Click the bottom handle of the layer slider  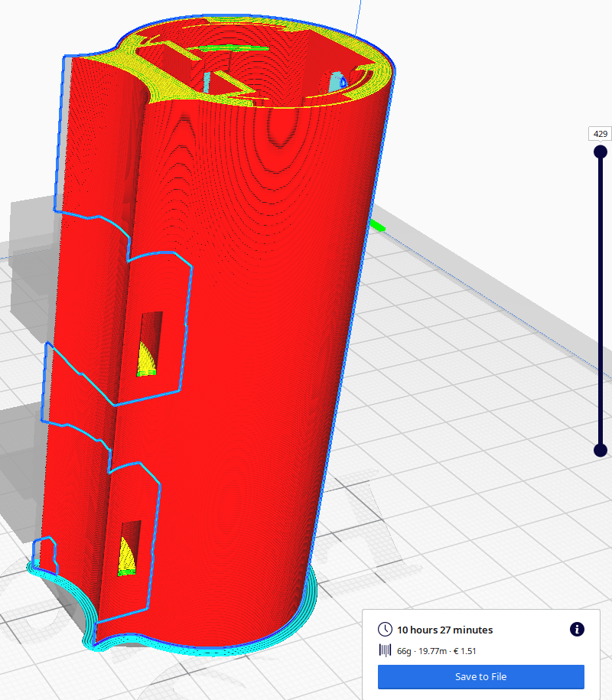600,450
